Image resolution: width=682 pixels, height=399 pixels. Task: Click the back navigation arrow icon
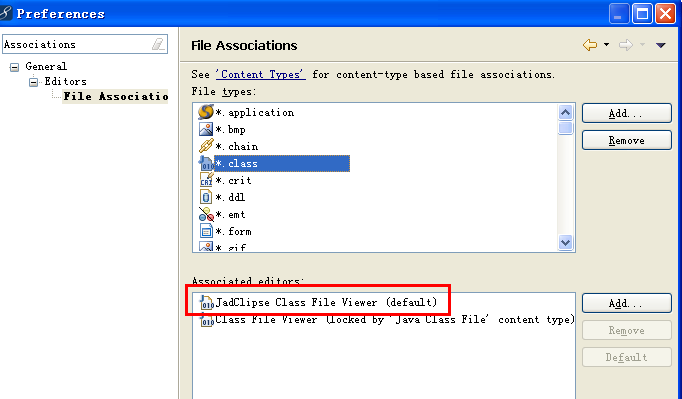[x=590, y=45]
